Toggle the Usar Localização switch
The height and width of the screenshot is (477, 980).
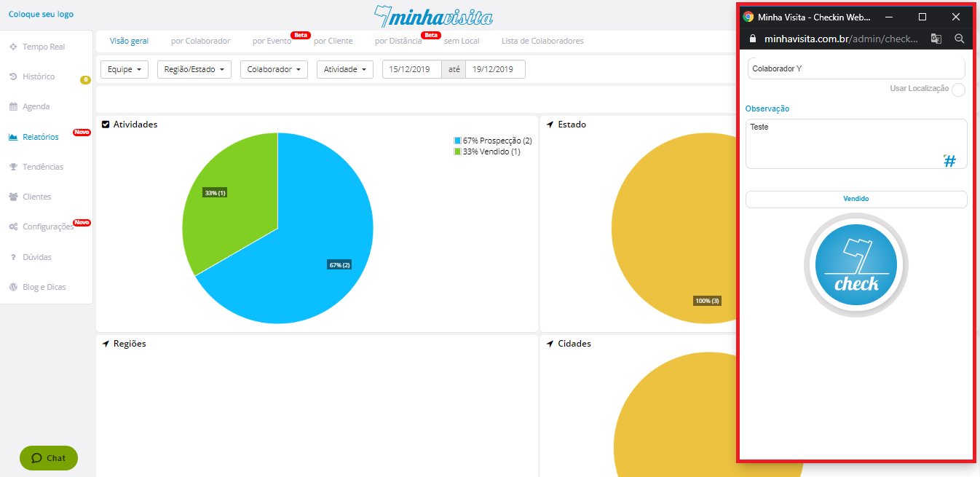click(958, 90)
